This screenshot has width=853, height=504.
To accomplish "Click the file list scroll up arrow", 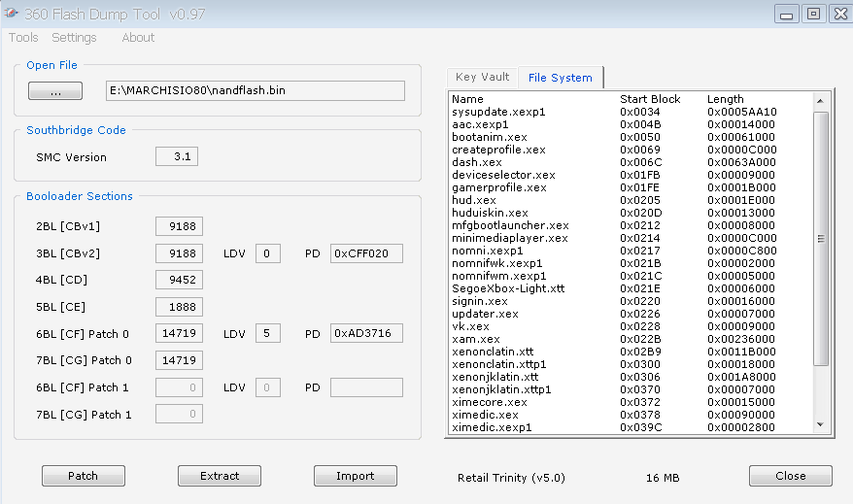I will point(821,100).
